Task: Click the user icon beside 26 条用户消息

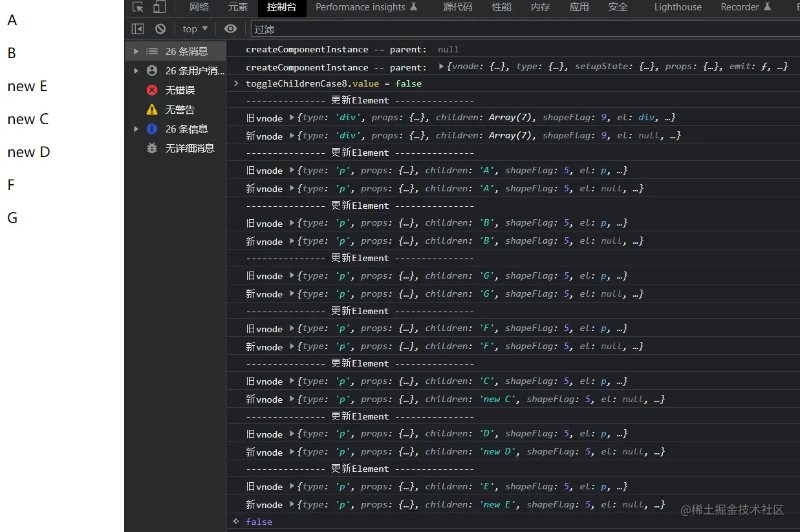Action: coord(152,70)
